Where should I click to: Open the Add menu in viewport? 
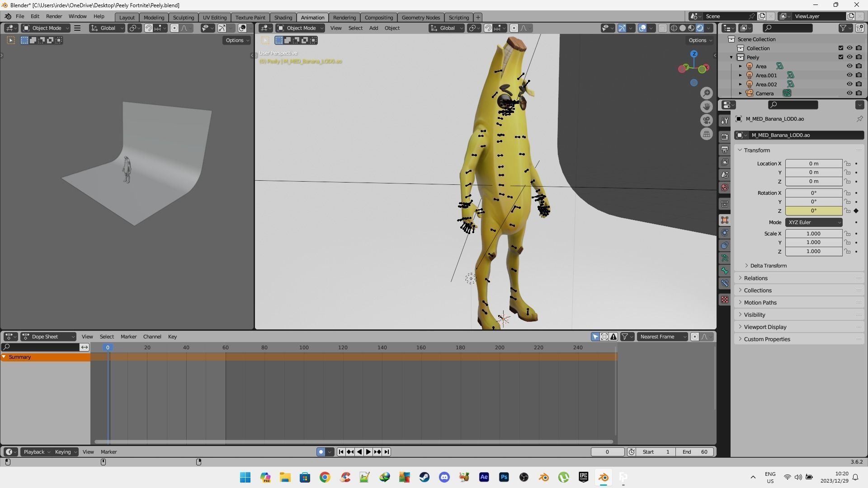(x=373, y=28)
